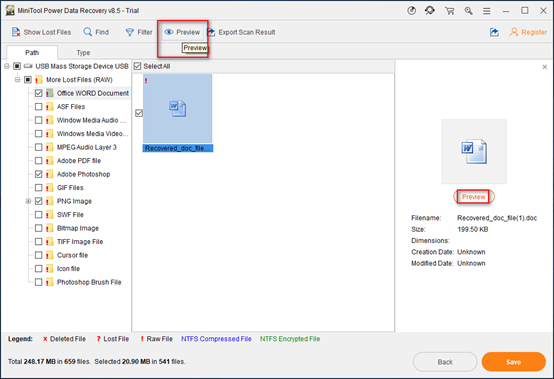Click the Show Lost Files toolbar icon
Screen dimensions: 554x379
point(16,32)
